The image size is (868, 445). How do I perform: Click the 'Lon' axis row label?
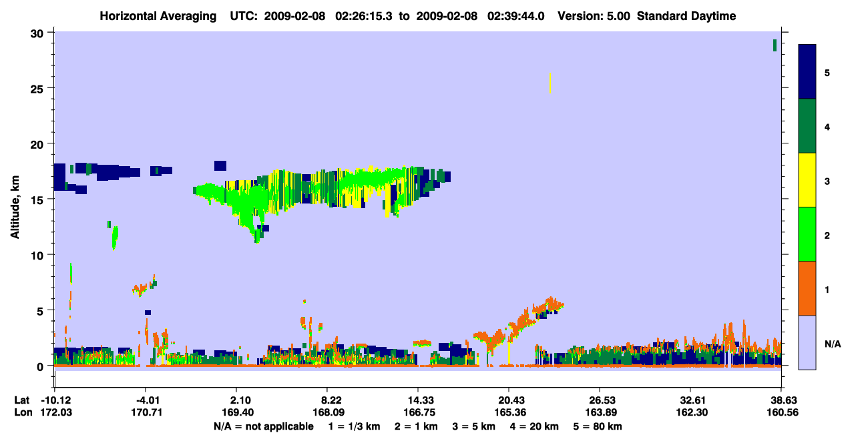coord(23,413)
